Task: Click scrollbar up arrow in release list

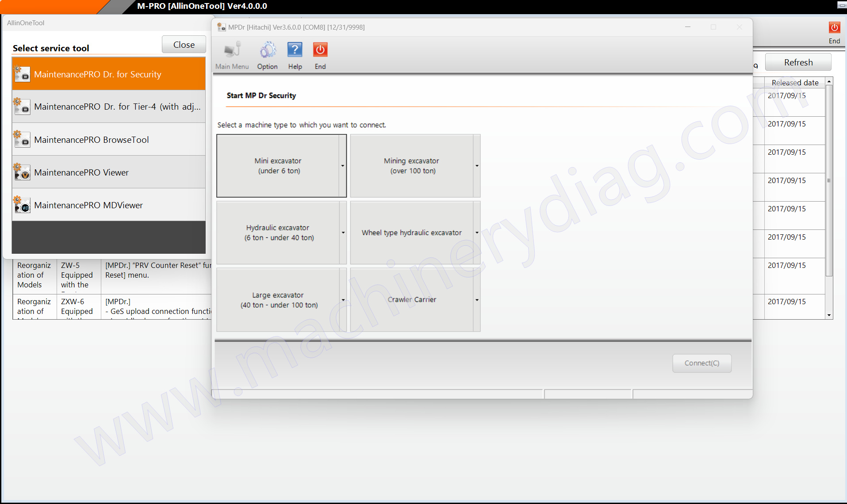Action: (829, 82)
